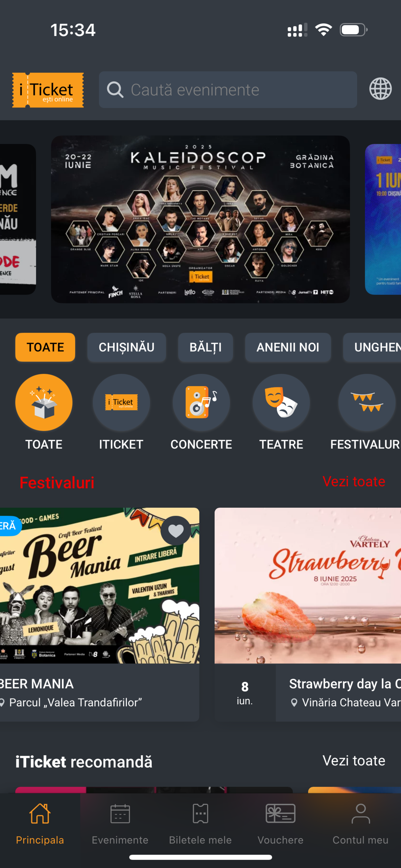Select the Anenii Noi city filter
401x868 pixels.
pos(288,347)
